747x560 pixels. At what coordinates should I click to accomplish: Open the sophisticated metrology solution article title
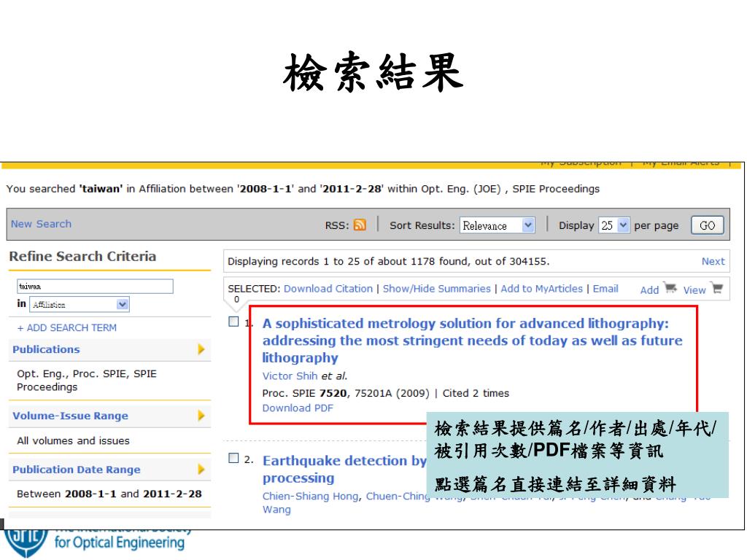(x=472, y=341)
